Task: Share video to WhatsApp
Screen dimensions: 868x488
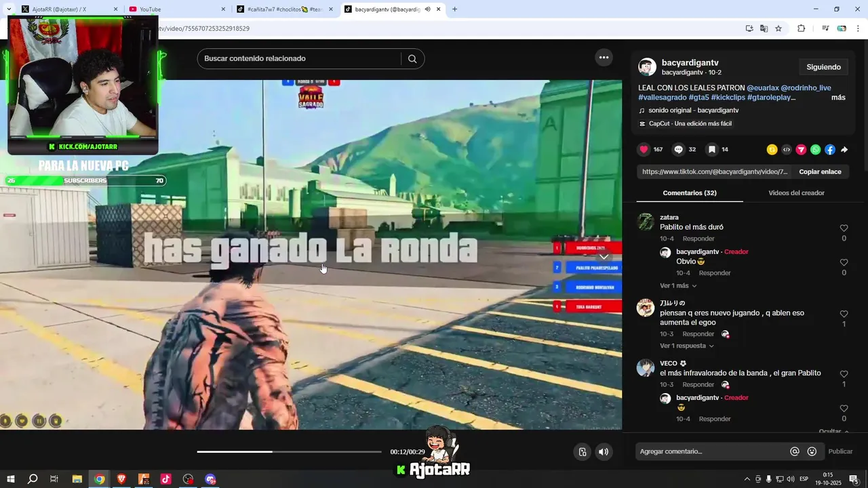Action: pyautogui.click(x=815, y=150)
